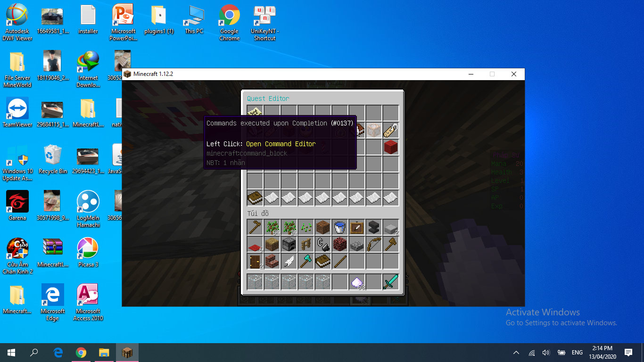
Task: Pick up the wood planks block
Action: pos(323,227)
